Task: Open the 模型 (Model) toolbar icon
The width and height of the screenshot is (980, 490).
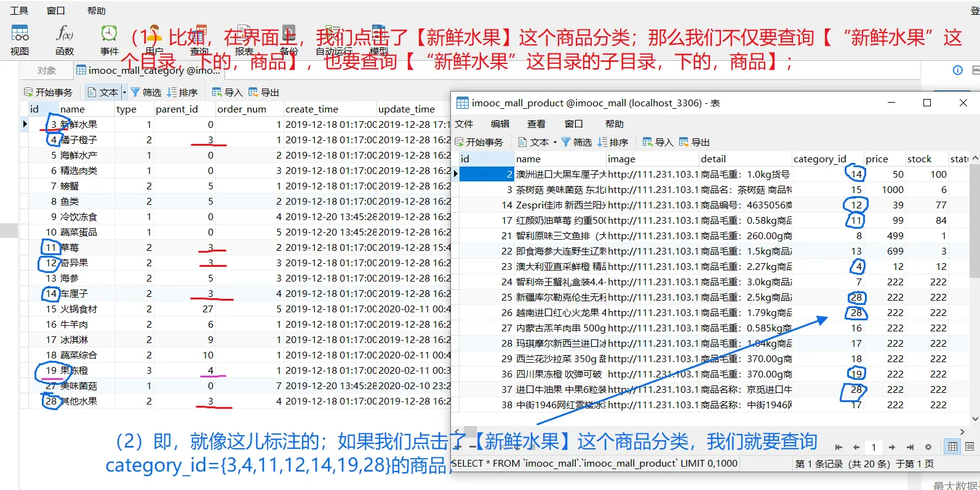Action: (x=379, y=39)
